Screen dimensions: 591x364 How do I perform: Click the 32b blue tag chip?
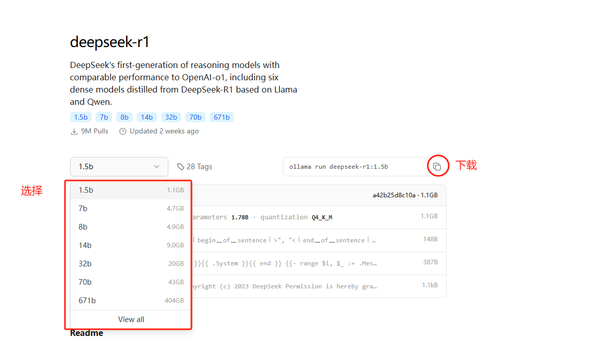171,117
